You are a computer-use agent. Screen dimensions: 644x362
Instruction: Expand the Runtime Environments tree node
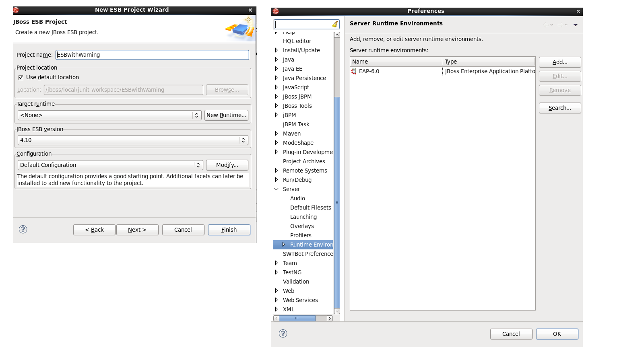click(x=284, y=245)
